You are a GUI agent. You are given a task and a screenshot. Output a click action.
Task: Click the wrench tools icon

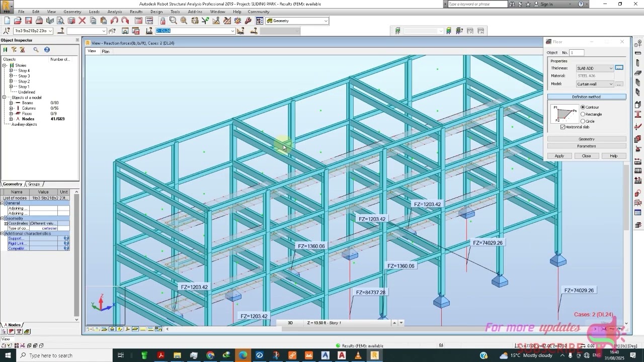click(x=248, y=21)
